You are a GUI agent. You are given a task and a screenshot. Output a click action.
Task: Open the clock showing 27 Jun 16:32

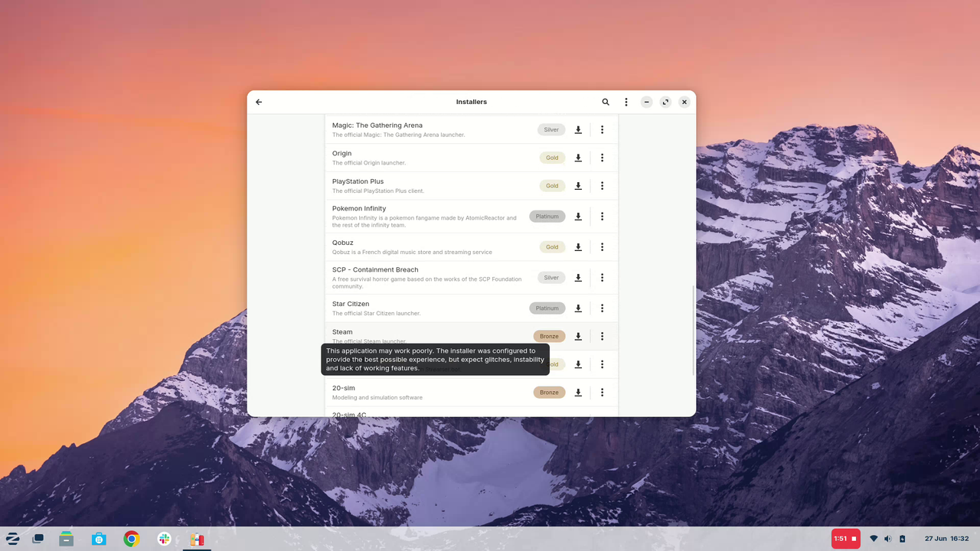[947, 539]
